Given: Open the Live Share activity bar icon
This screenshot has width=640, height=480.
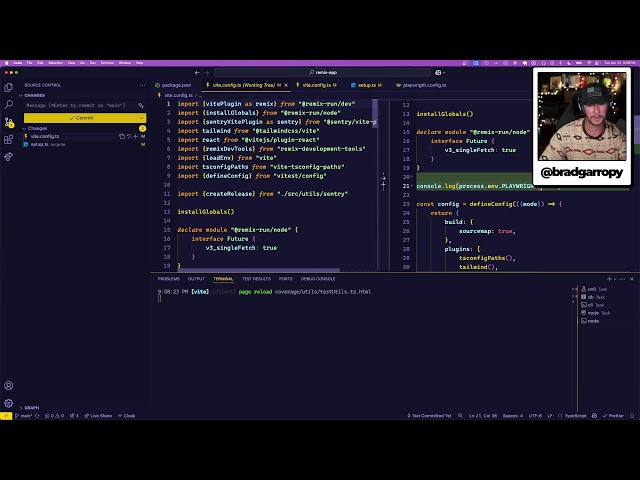Looking at the screenshot, I should coord(8,157).
